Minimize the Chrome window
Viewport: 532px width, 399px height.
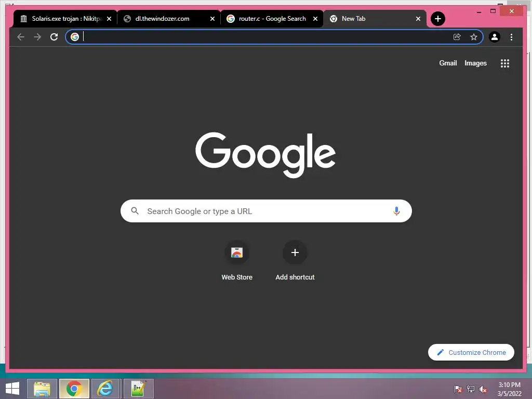pos(478,11)
